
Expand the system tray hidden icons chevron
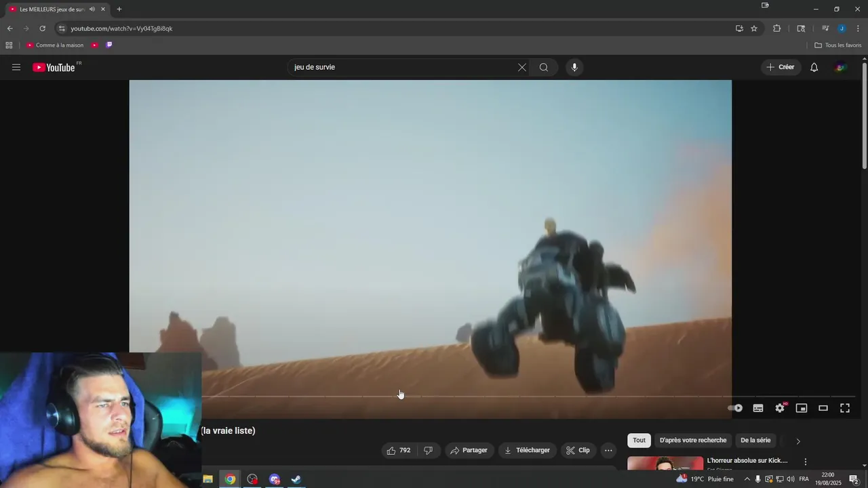tap(747, 479)
